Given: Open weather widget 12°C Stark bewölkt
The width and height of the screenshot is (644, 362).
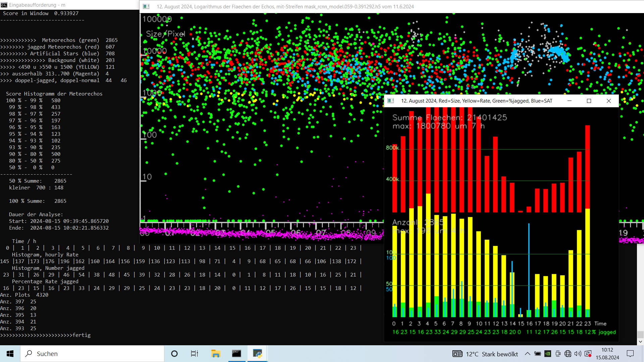Looking at the screenshot, I should click(485, 354).
